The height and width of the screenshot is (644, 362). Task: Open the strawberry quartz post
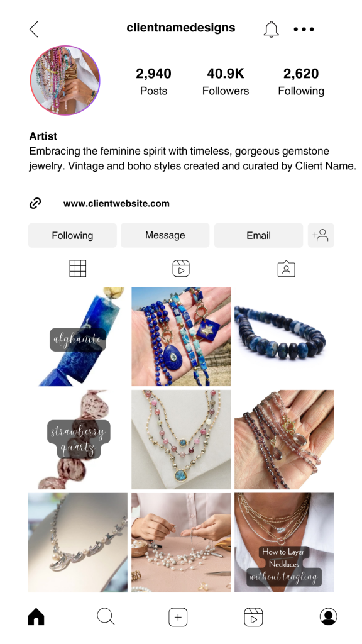(x=78, y=440)
